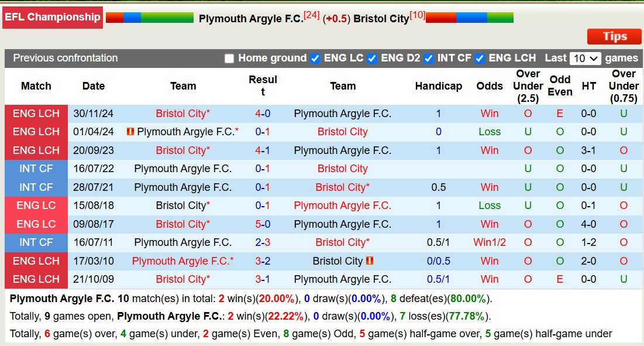Click the Handicap column header
The width and height of the screenshot is (644, 346).
[438, 85]
